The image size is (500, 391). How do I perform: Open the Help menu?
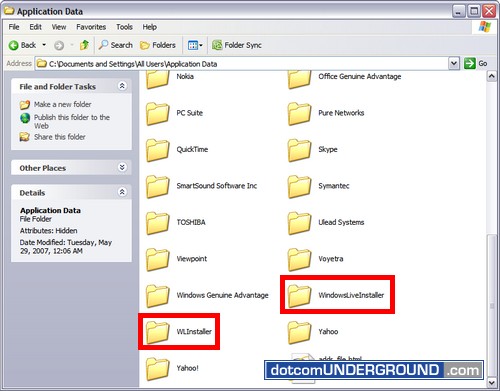[150, 27]
